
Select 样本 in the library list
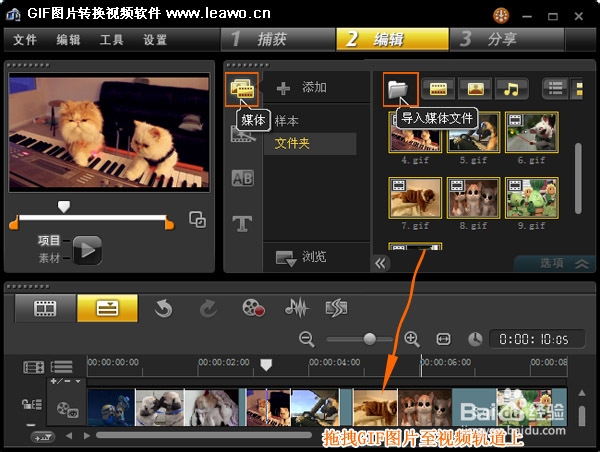(287, 121)
